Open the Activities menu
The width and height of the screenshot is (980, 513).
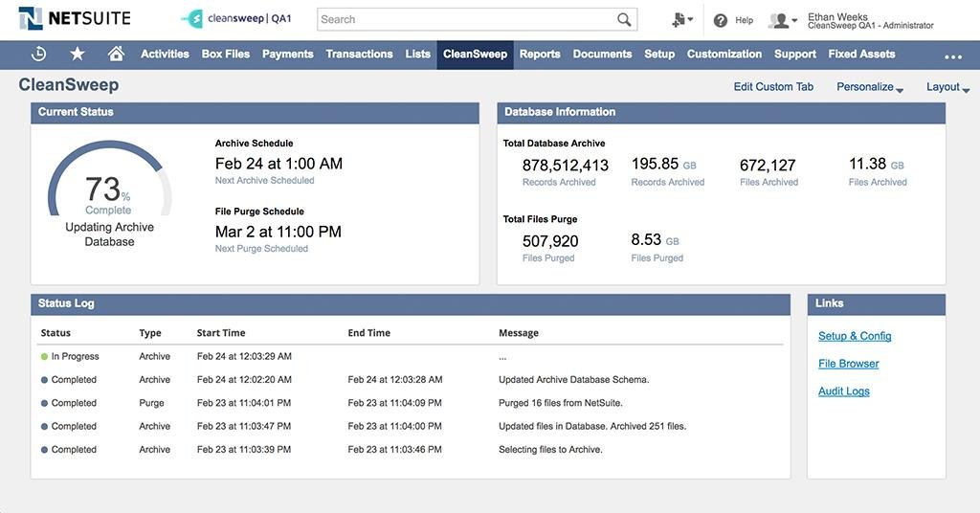point(165,55)
